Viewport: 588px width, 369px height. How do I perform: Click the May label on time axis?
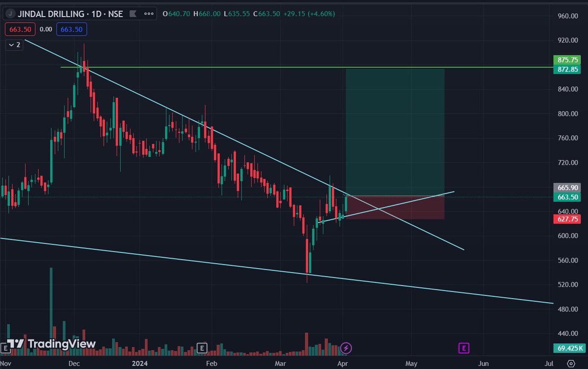[412, 364]
